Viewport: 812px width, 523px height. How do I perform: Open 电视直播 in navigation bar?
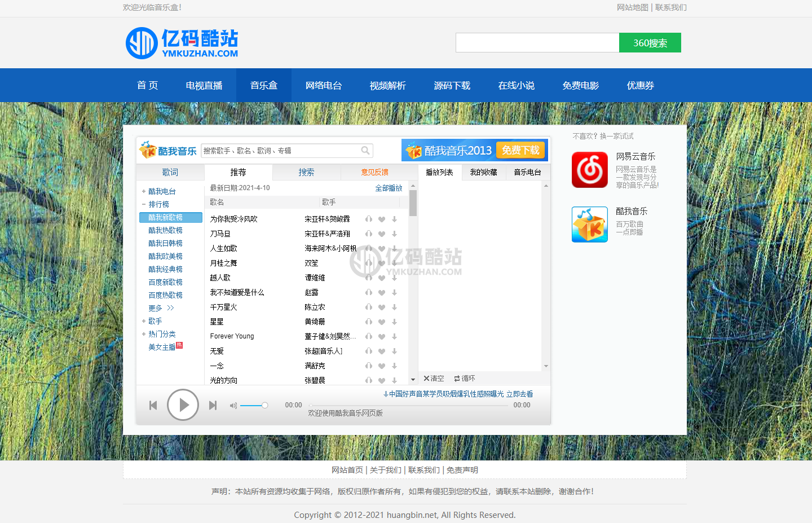pos(204,85)
